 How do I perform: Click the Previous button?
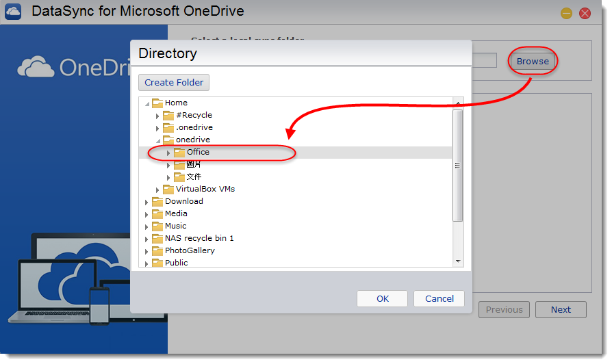[504, 309]
